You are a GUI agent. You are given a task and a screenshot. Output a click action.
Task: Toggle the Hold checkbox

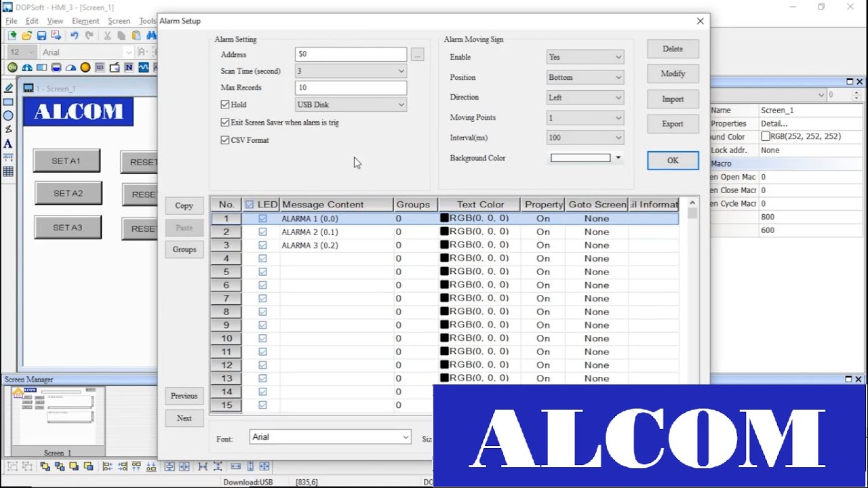point(225,105)
